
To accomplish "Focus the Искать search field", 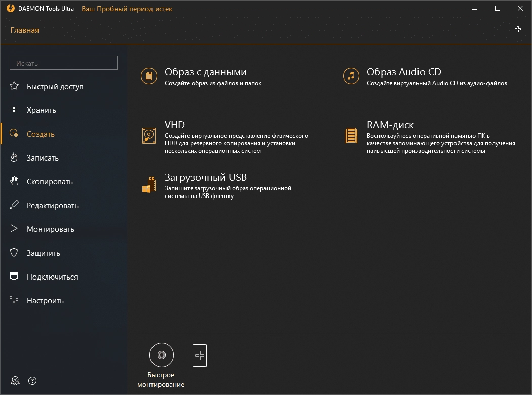I will point(63,63).
